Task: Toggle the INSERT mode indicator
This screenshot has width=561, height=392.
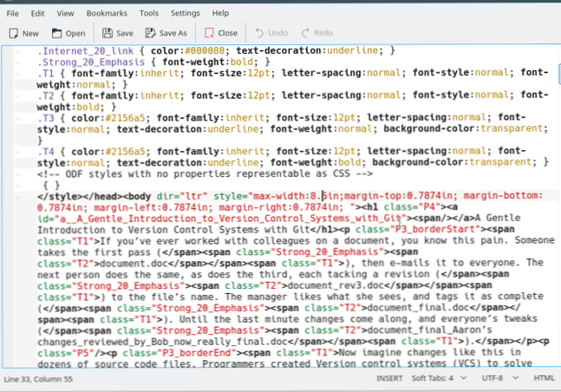Action: coord(389,378)
